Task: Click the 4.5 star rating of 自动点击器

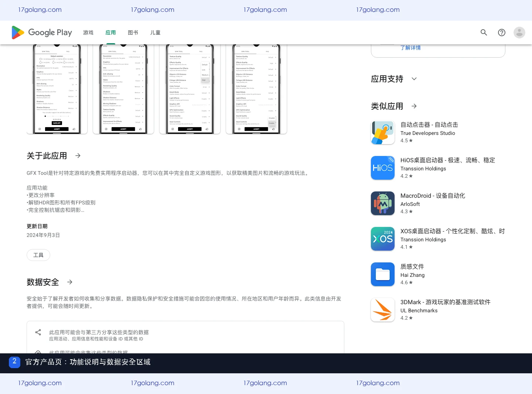Action: tap(406, 140)
